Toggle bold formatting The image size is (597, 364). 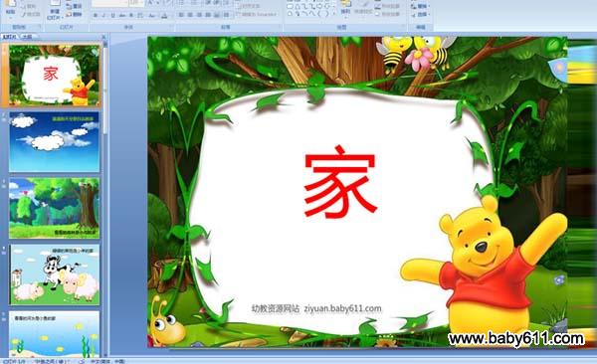96,15
